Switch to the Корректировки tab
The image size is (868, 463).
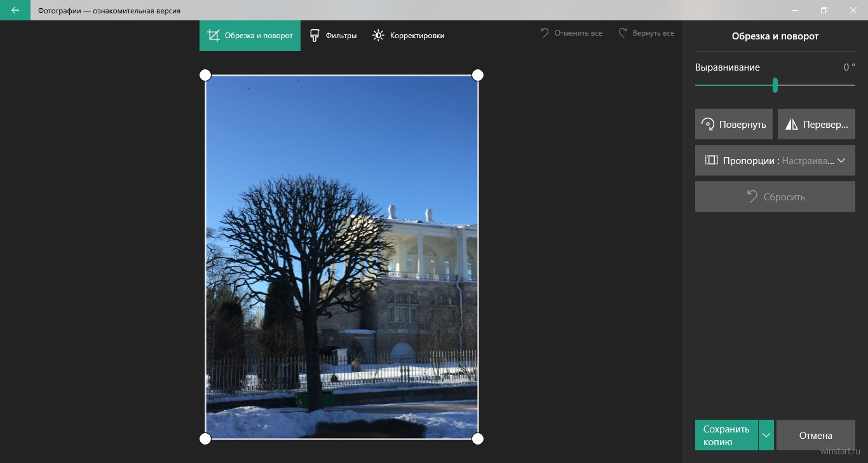(x=409, y=36)
